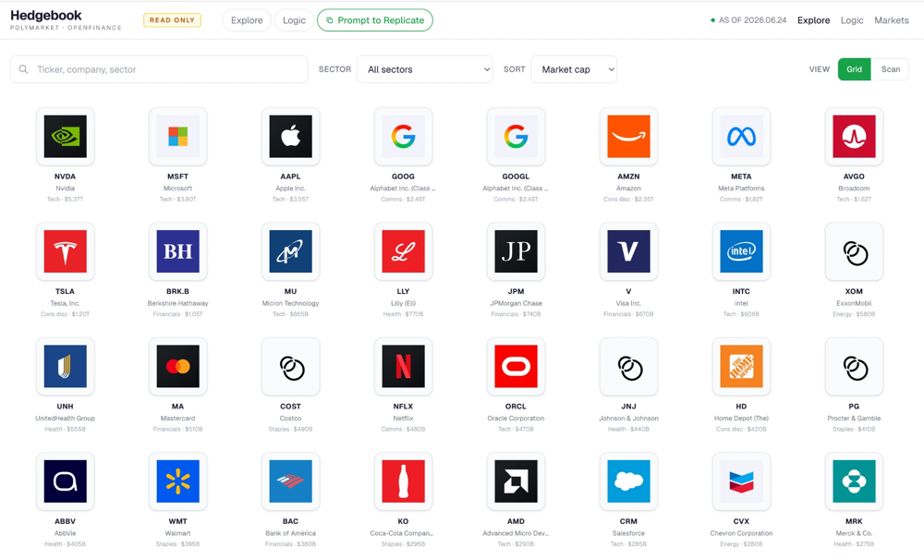This screenshot has width=924, height=560.
Task: Select the MA Mastercard logo tile
Action: coord(177,366)
